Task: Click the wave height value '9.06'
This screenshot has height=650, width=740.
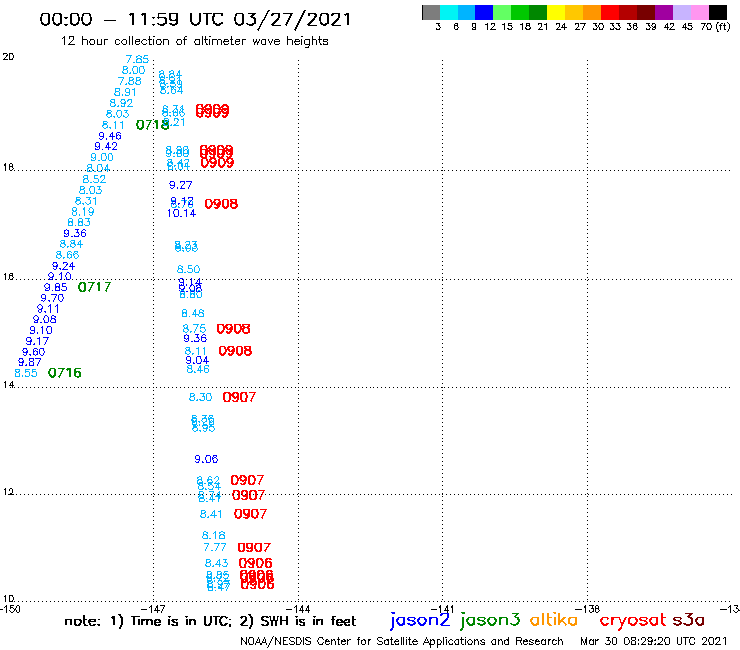Action: point(206,459)
